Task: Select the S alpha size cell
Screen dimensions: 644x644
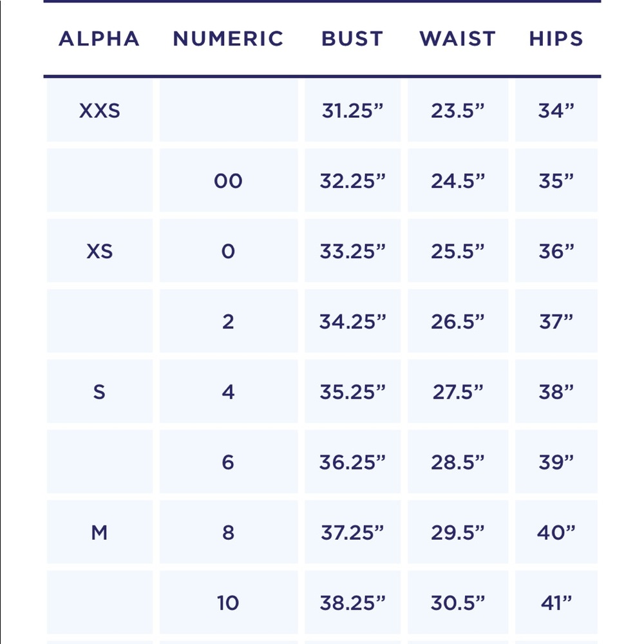Action: click(x=100, y=392)
